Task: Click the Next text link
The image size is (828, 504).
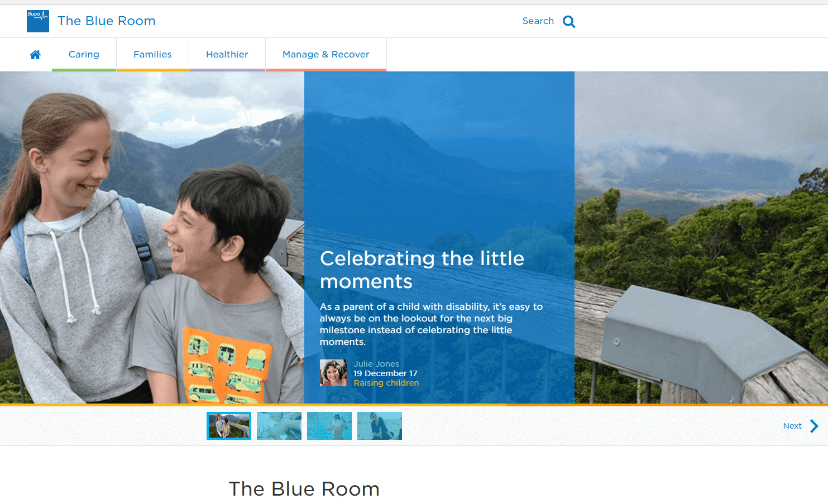Action: click(792, 426)
